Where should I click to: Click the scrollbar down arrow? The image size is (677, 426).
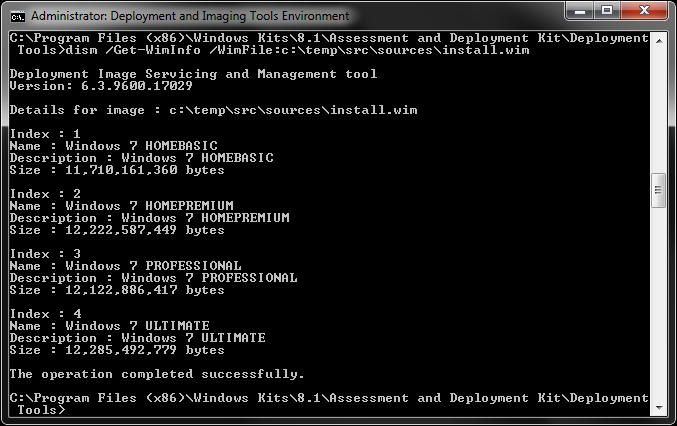(658, 409)
